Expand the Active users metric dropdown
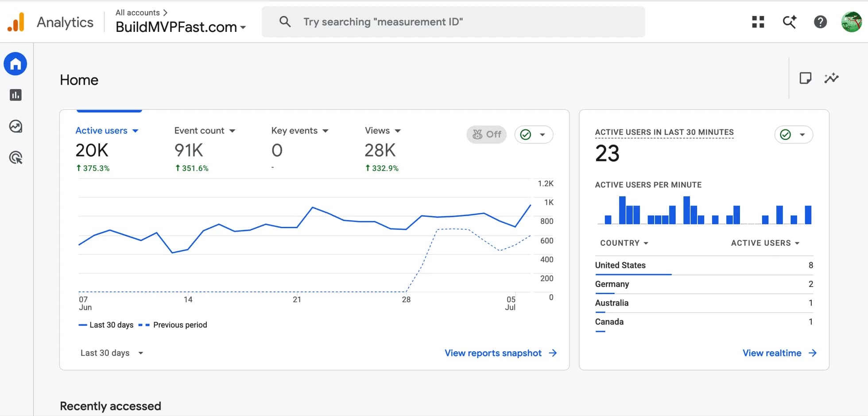Image resolution: width=868 pixels, height=416 pixels. 136,131
